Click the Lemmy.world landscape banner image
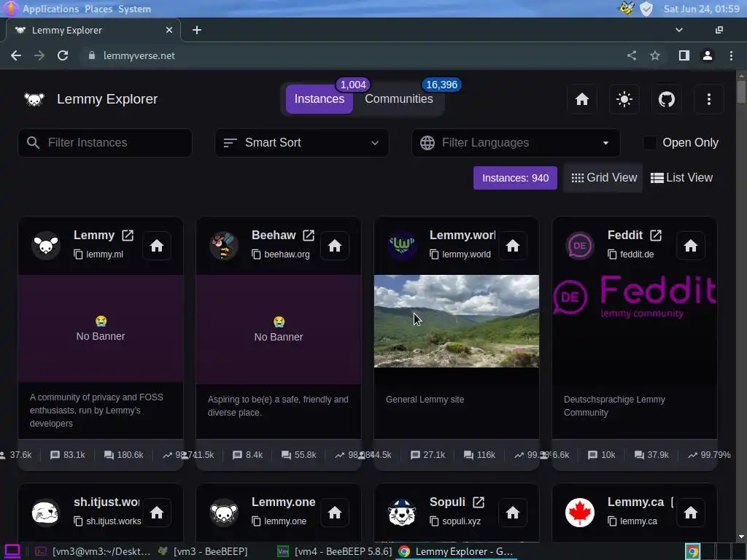The width and height of the screenshot is (747, 560). [x=457, y=321]
